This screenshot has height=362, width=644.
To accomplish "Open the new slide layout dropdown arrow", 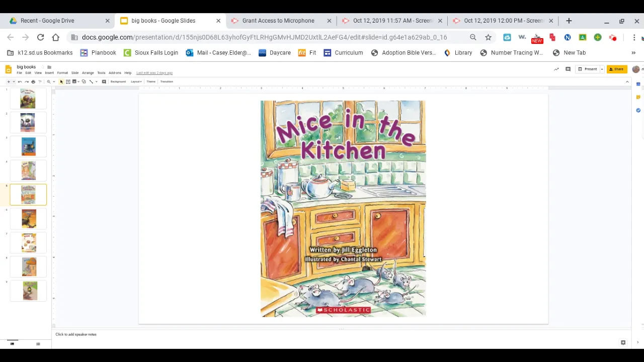I will [14, 81].
